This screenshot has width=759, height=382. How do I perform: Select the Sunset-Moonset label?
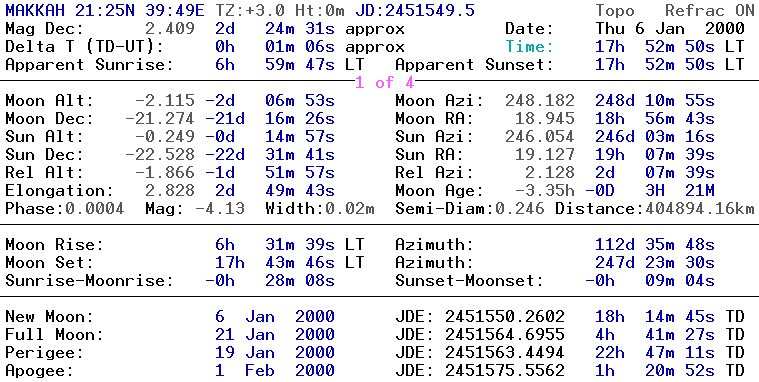469,280
